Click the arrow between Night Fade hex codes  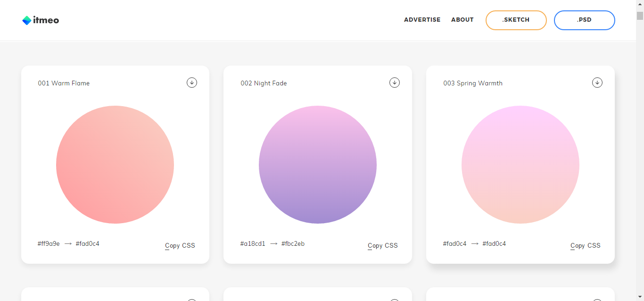[273, 244]
